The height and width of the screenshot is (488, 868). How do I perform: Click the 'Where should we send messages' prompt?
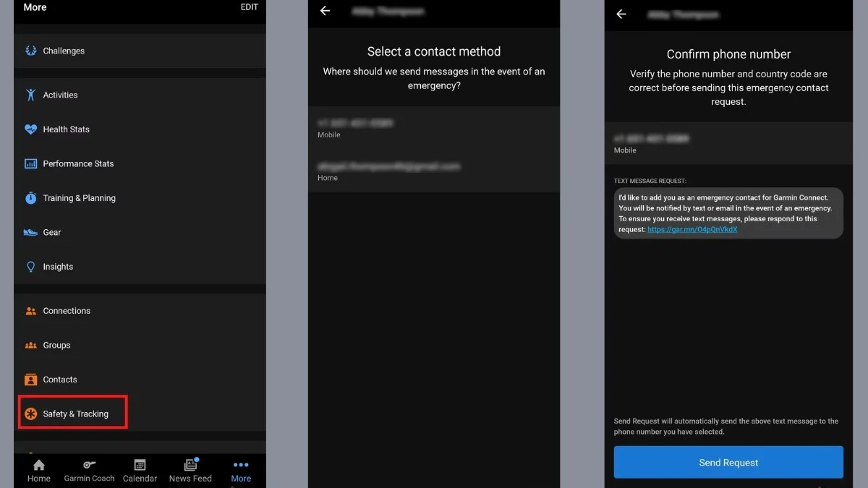[x=434, y=78]
